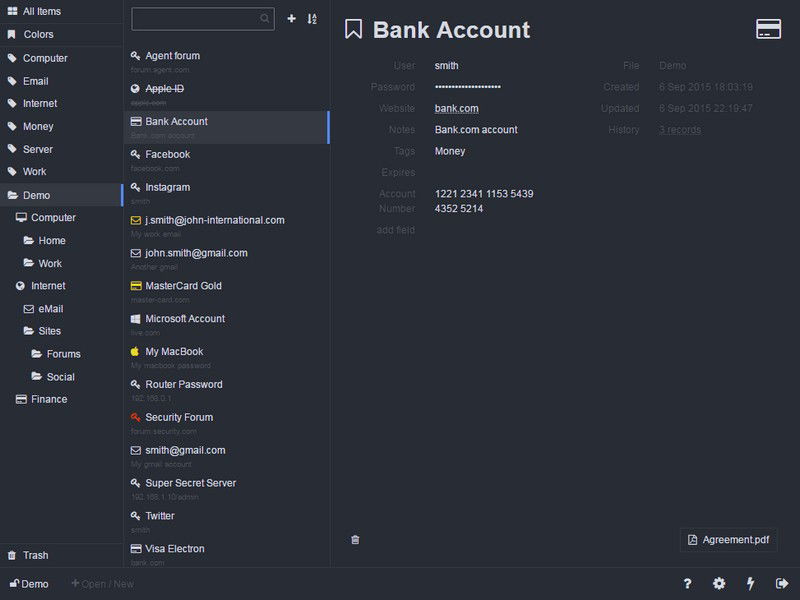Screen dimensions: 800x600
Task: Open Trash in sidebar
Action: pos(61,555)
